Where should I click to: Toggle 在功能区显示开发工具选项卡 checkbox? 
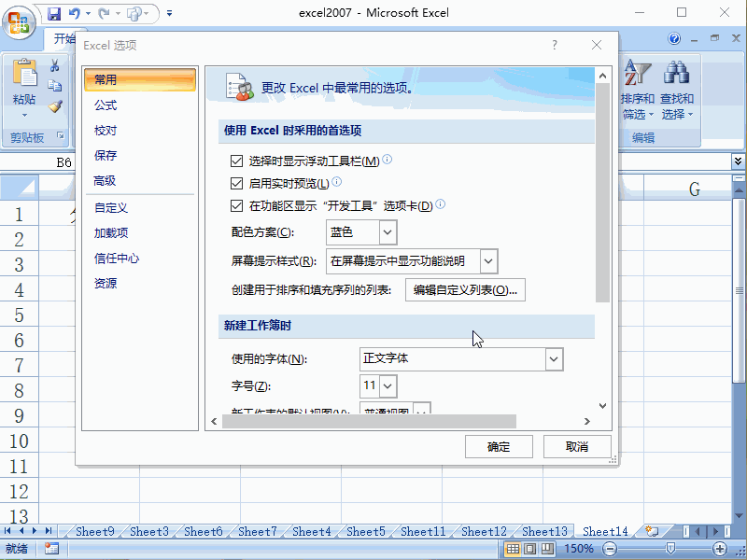236,205
